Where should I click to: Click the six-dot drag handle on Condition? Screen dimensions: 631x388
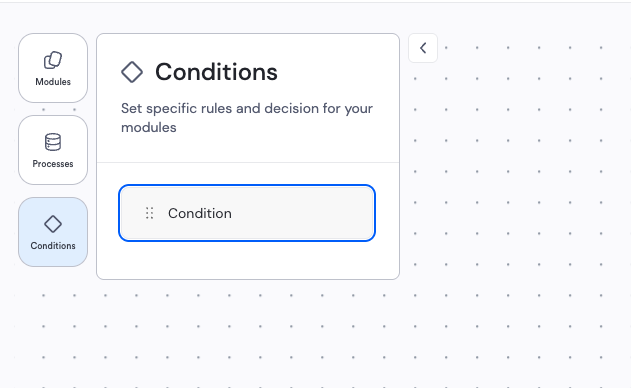149,213
